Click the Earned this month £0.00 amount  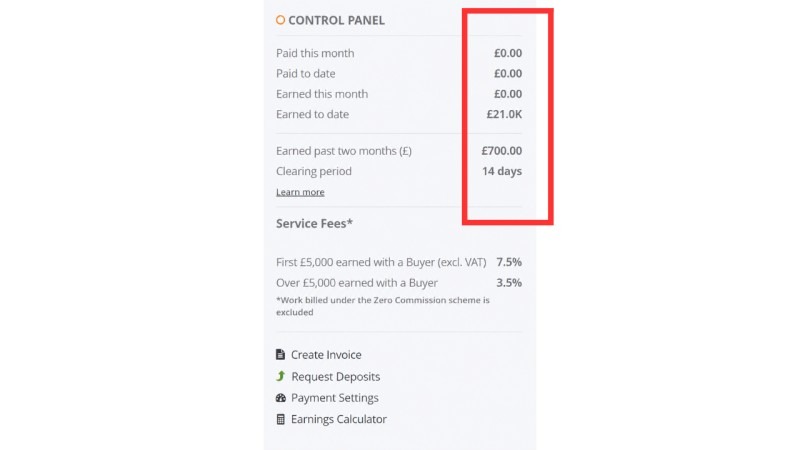click(x=508, y=94)
